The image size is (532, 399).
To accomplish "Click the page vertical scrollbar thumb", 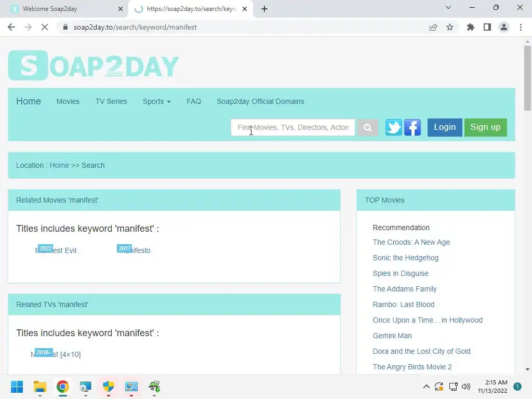I will coord(527,78).
